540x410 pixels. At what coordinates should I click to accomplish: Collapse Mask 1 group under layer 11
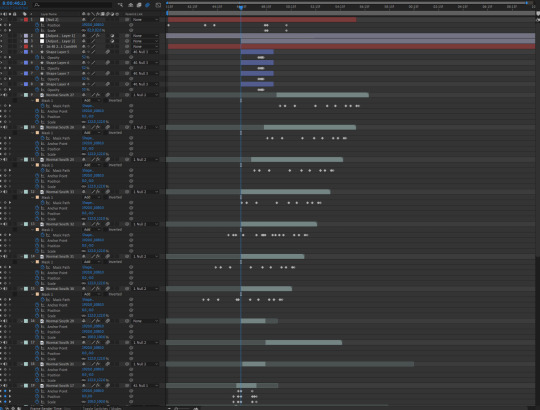tap(33, 165)
